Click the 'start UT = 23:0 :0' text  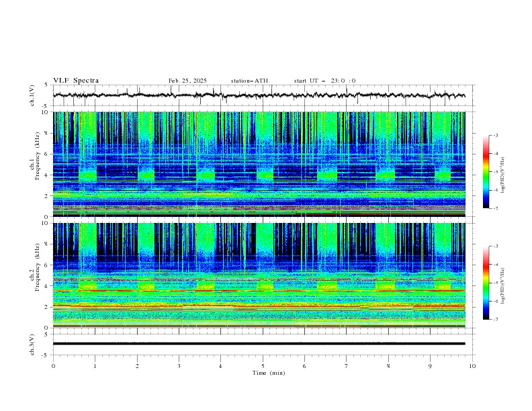point(324,81)
